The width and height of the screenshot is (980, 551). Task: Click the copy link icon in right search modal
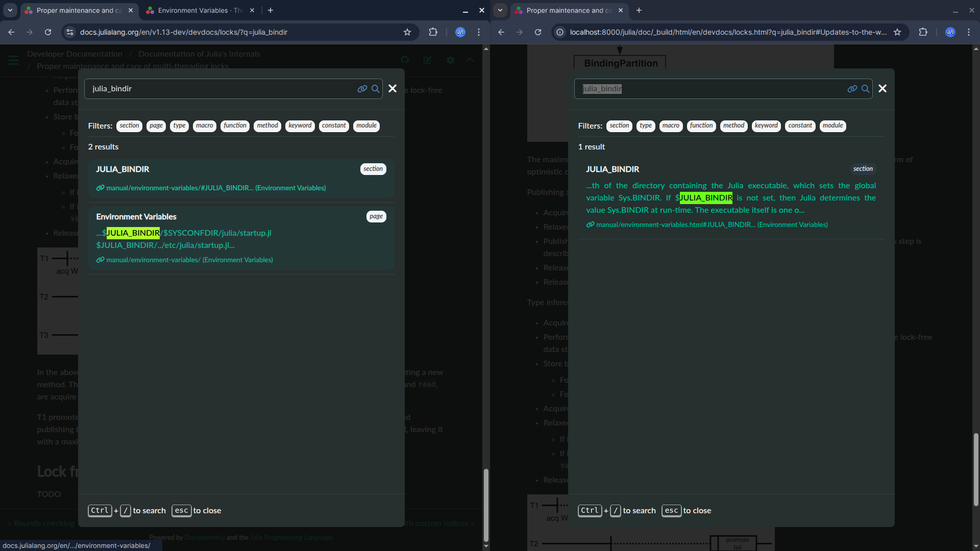[x=852, y=89]
